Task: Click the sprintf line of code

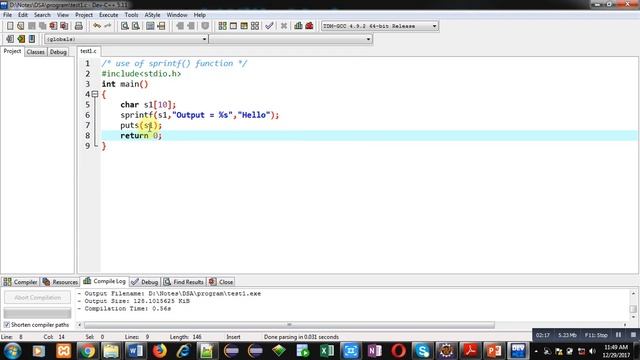Action: [200, 115]
